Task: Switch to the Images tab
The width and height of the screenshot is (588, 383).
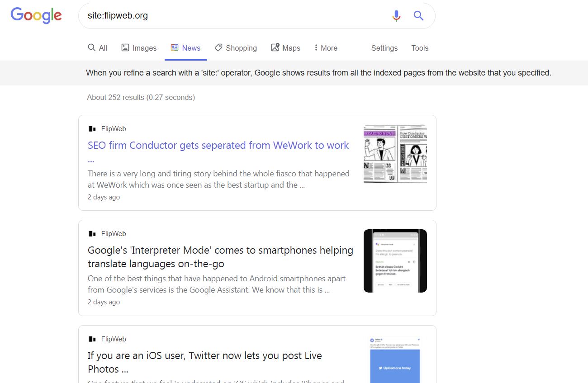Action: 139,48
